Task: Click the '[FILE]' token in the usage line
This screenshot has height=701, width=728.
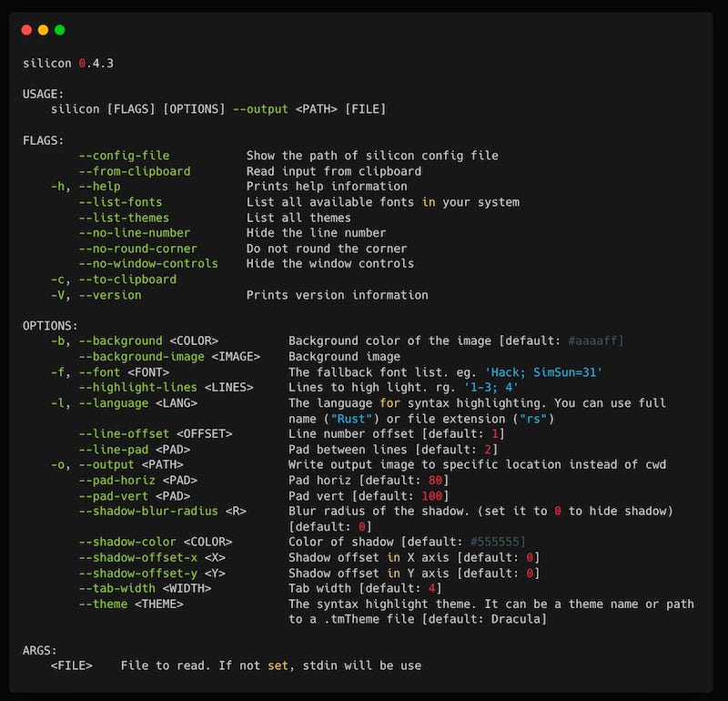Action: (x=366, y=109)
